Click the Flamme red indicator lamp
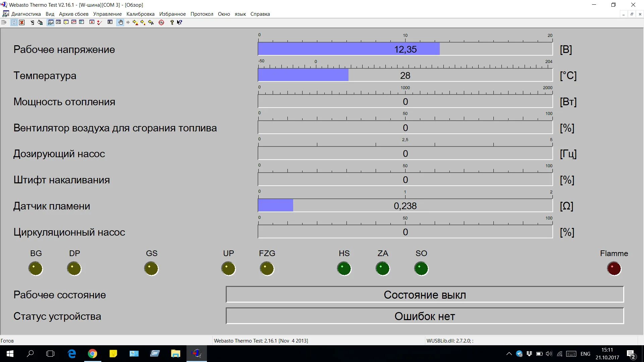The image size is (644, 362). tap(614, 268)
